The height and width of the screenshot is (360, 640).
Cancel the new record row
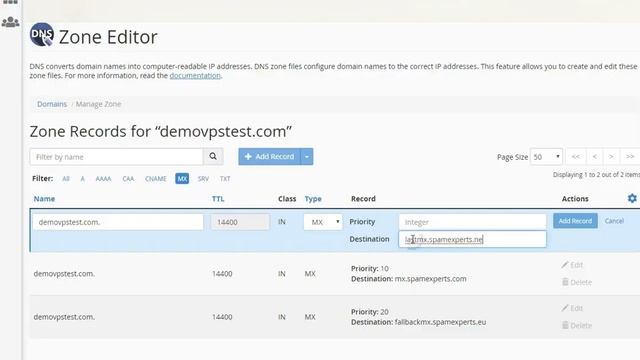pos(614,221)
